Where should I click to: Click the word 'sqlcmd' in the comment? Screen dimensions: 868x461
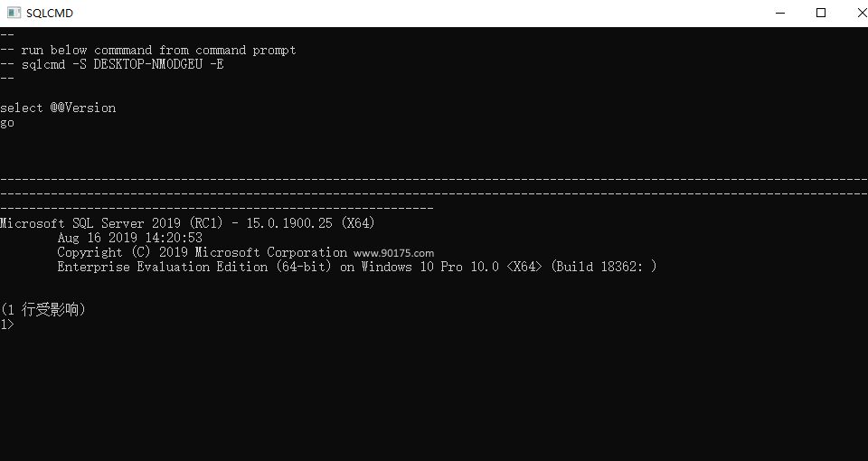coord(43,64)
